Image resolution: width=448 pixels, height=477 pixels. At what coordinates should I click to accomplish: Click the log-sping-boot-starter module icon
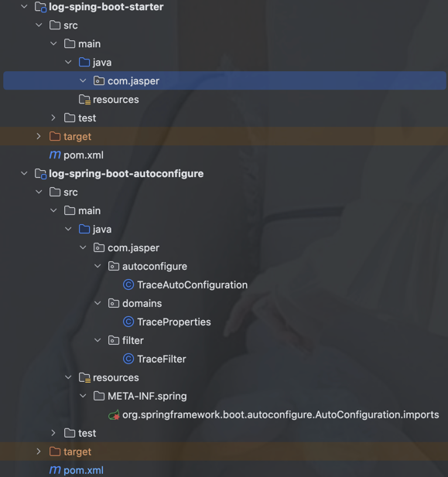(40, 7)
